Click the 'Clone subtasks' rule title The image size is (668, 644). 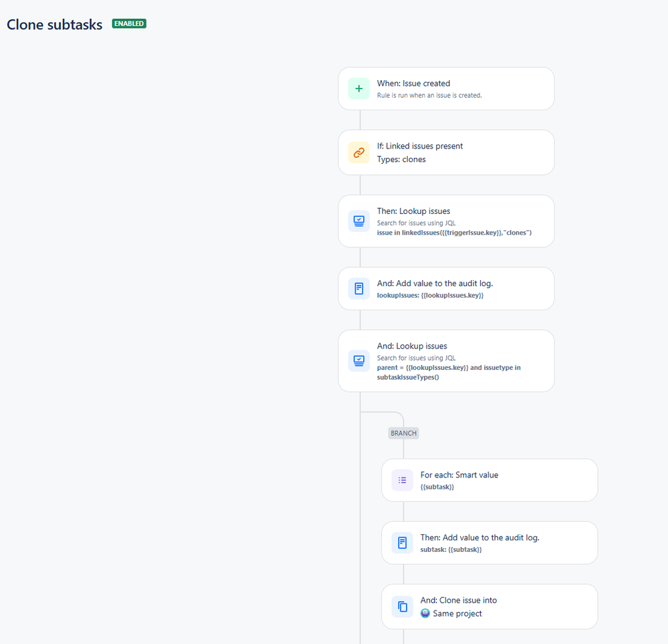click(x=55, y=25)
